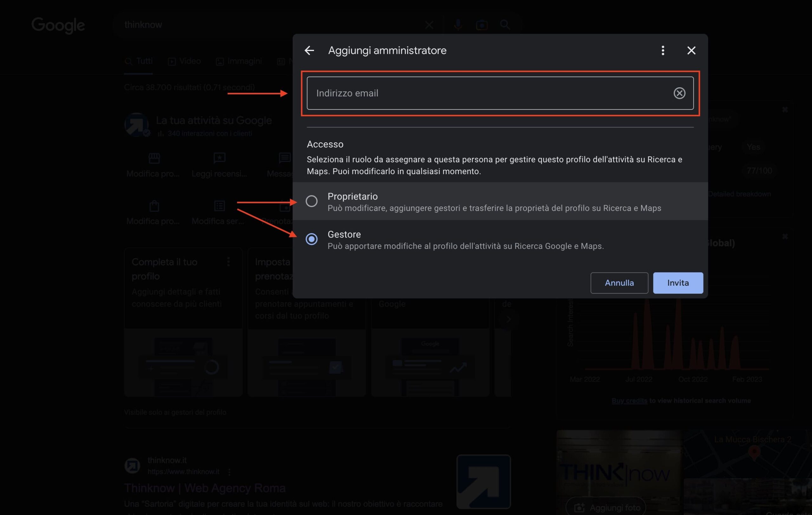The height and width of the screenshot is (515, 812).
Task: Open options on Completa il tuo profilo card
Action: (229, 262)
